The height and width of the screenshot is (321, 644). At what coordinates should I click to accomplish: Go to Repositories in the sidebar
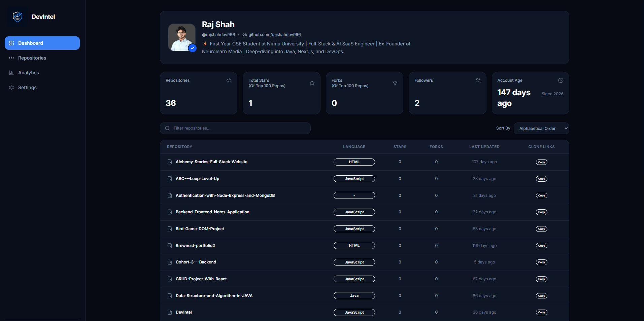pyautogui.click(x=42, y=58)
